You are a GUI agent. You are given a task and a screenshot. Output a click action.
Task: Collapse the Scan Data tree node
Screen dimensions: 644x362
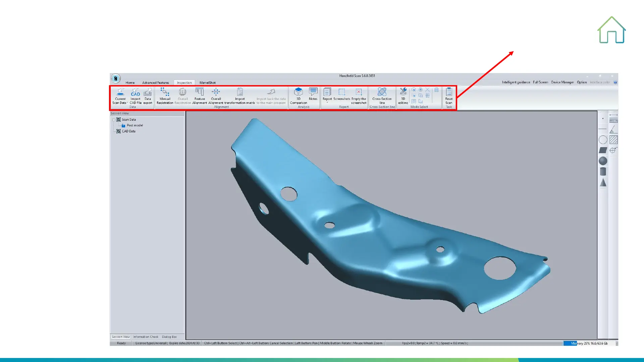coord(114,120)
